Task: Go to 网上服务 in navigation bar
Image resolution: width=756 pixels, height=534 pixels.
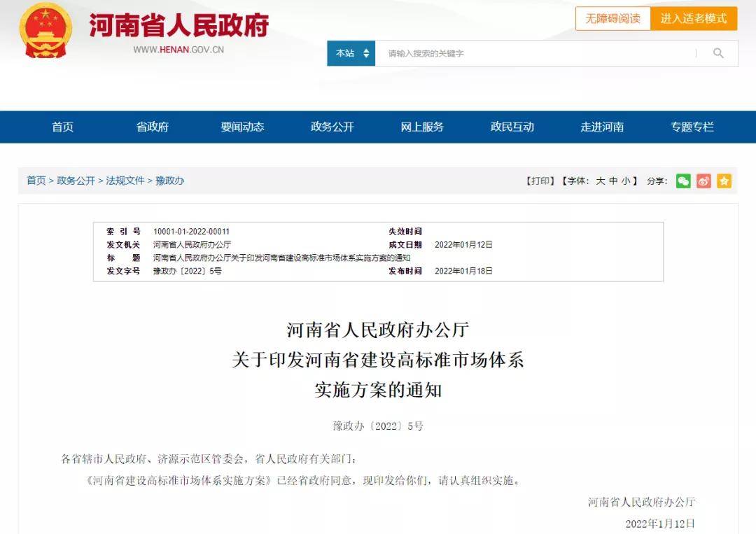Action: 422,127
